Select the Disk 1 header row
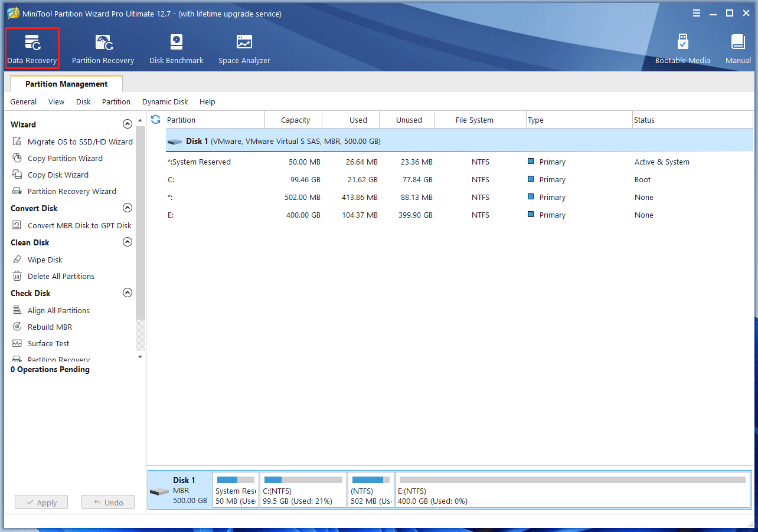The height and width of the screenshot is (532, 758). click(x=459, y=142)
